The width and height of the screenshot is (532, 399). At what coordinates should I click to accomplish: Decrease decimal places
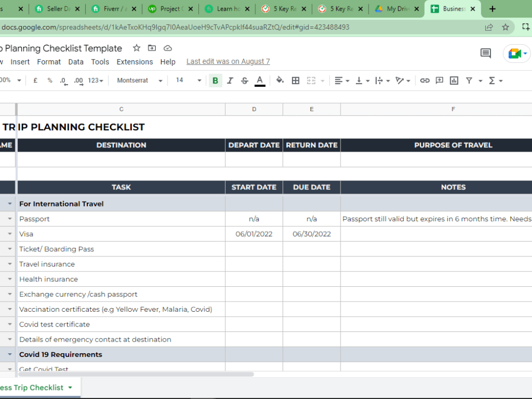64,81
